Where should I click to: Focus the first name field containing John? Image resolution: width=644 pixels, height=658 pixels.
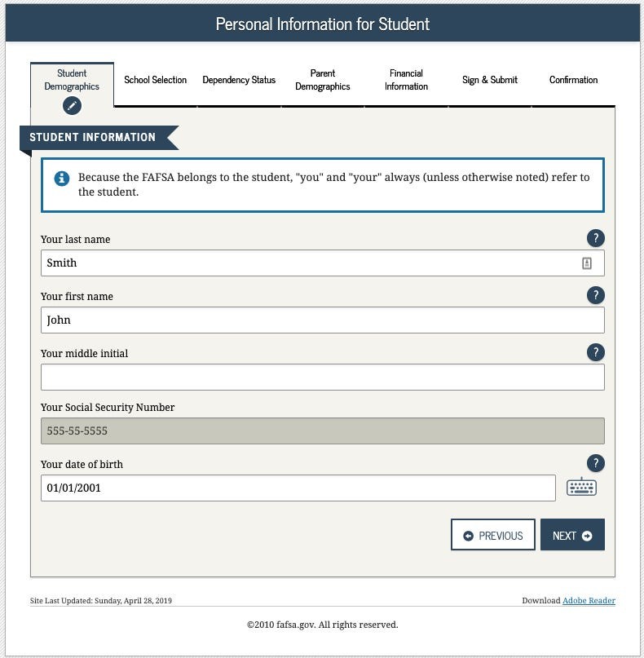[322, 320]
